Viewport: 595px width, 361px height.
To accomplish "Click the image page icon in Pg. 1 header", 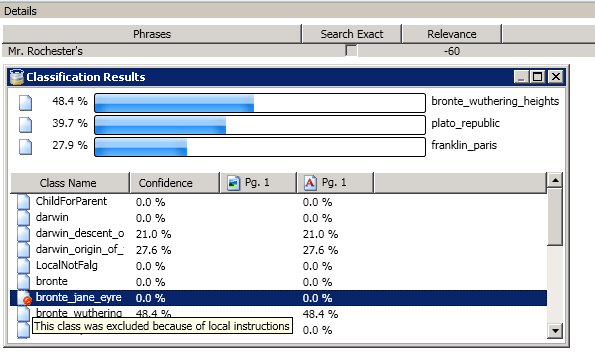I will pyautogui.click(x=233, y=183).
